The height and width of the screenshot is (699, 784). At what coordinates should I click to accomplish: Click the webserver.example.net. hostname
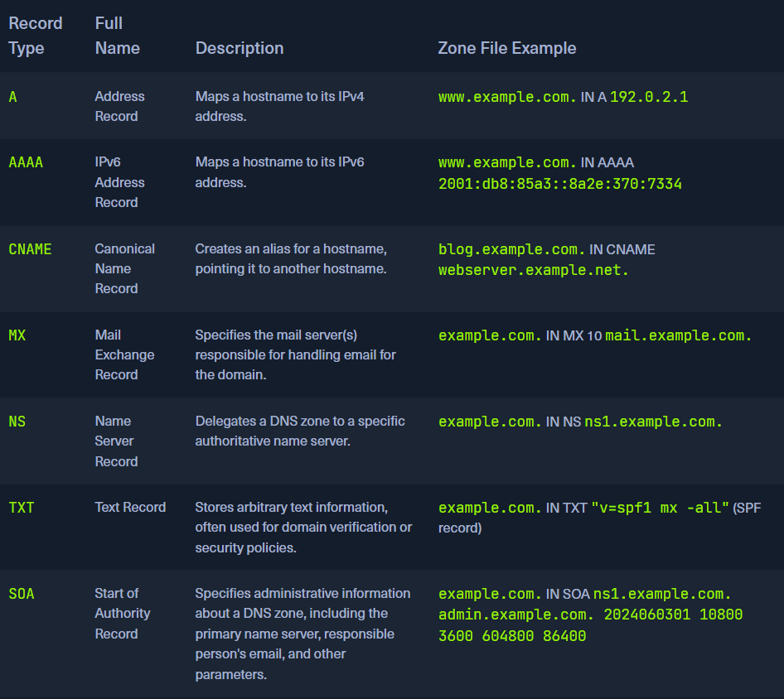tap(534, 270)
